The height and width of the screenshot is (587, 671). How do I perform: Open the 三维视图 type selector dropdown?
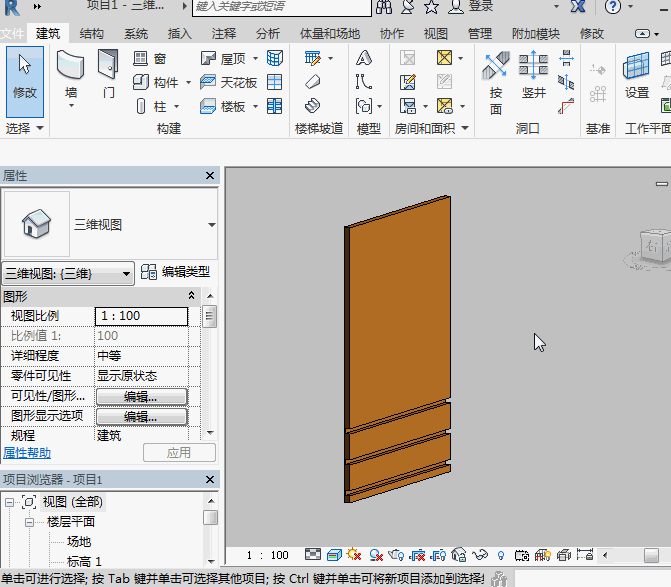211,225
